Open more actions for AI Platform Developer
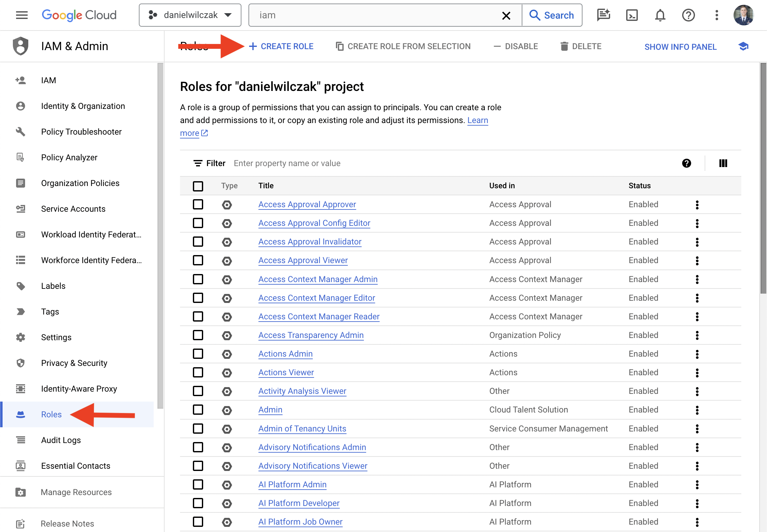 tap(697, 503)
